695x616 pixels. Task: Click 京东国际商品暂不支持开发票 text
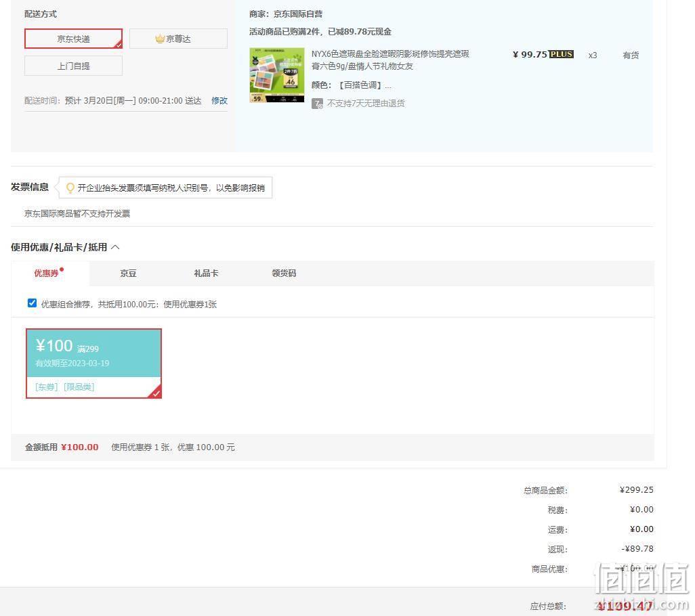coord(77,213)
